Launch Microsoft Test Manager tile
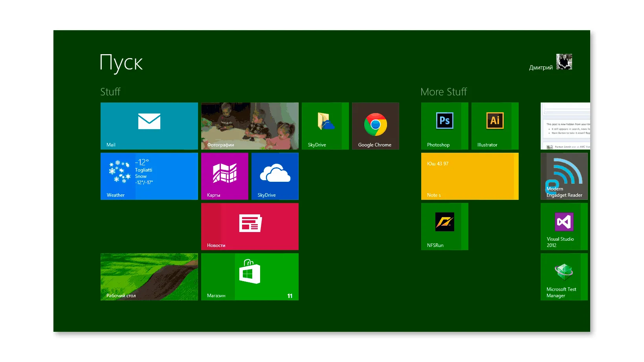The width and height of the screenshot is (644, 362). [564, 276]
